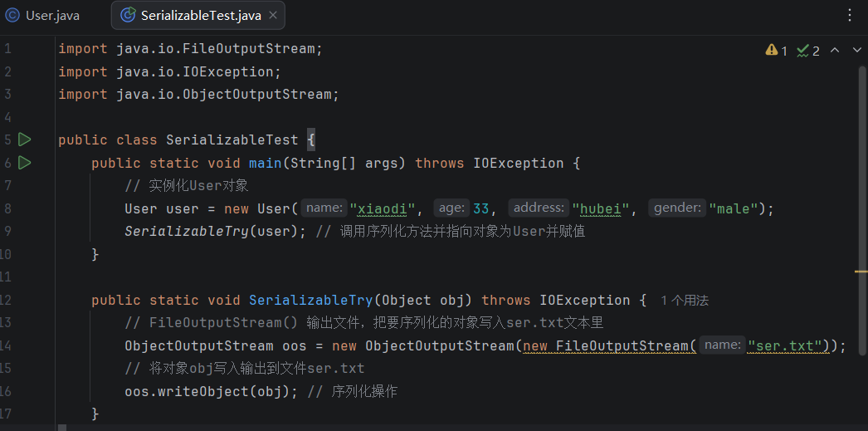This screenshot has width=868, height=431.
Task: Click the SerializableTry method declaration name
Action: [310, 301]
